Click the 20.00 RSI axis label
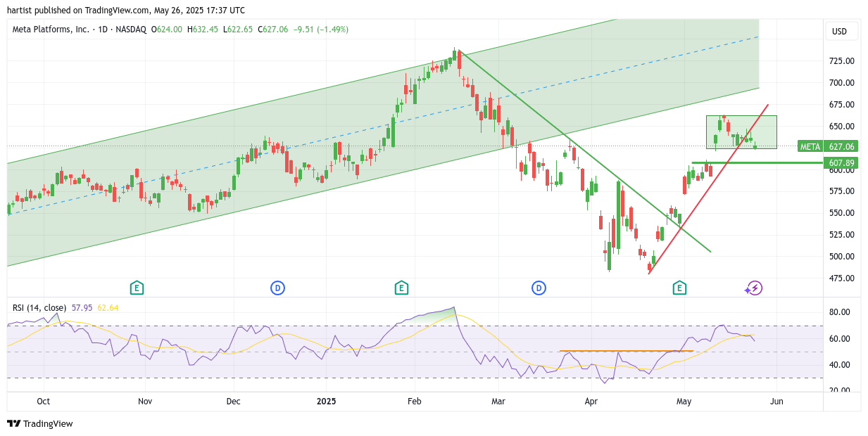Image resolution: width=868 pixels, height=436 pixels. [x=840, y=390]
